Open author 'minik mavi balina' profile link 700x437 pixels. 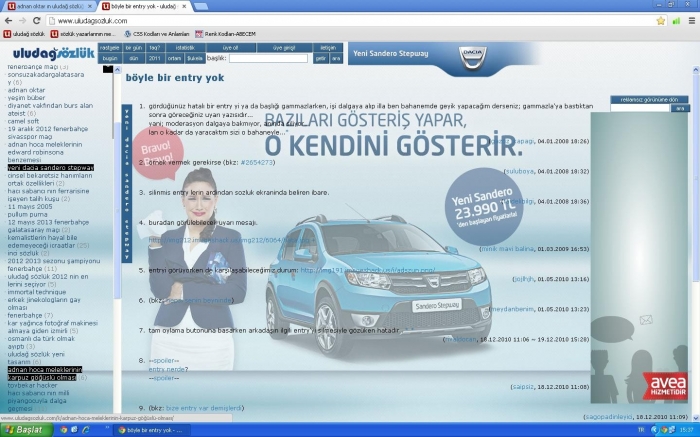click(x=508, y=249)
